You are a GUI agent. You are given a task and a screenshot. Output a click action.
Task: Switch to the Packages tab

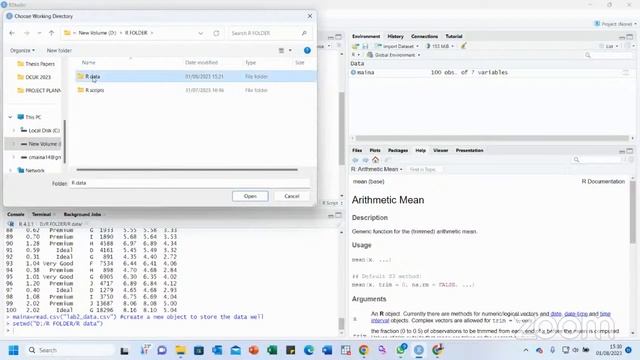point(398,150)
